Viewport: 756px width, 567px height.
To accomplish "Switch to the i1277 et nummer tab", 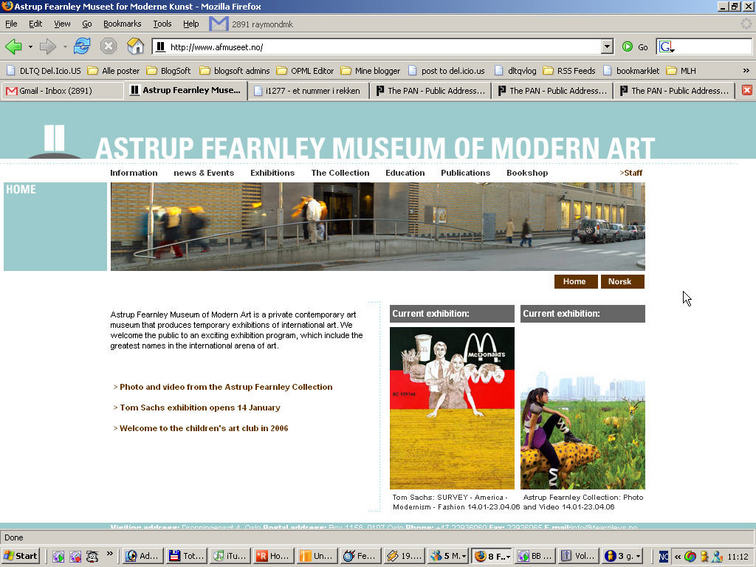I will point(308,91).
